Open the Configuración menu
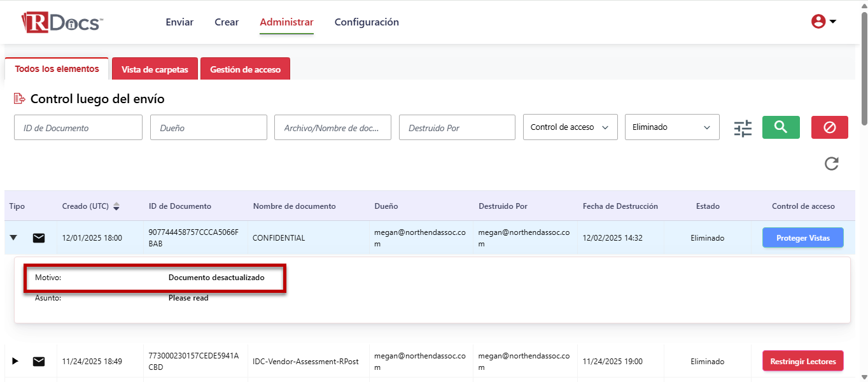The image size is (868, 382). 367,22
